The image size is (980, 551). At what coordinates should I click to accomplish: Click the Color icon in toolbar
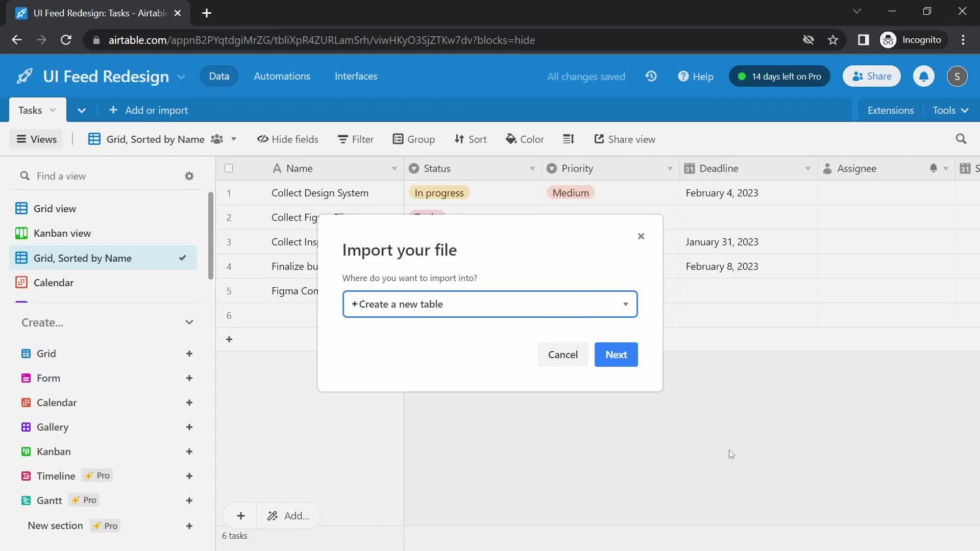pyautogui.click(x=526, y=139)
